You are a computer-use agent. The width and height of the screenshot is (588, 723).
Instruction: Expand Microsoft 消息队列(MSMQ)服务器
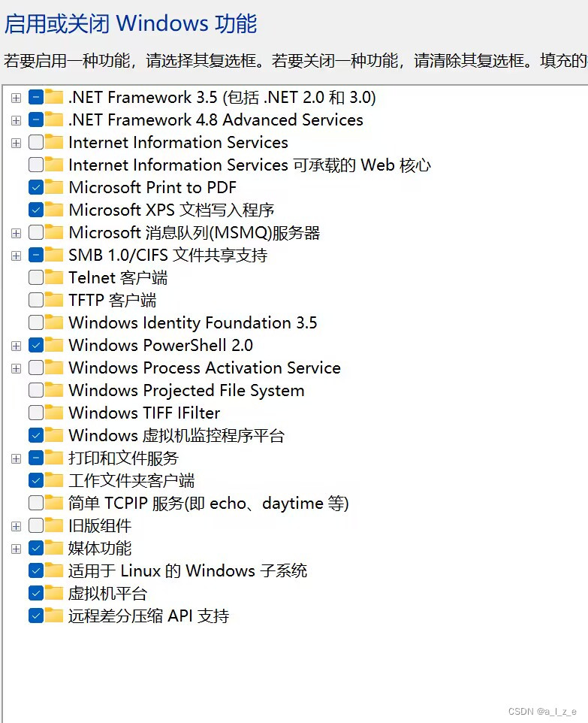[x=16, y=232]
